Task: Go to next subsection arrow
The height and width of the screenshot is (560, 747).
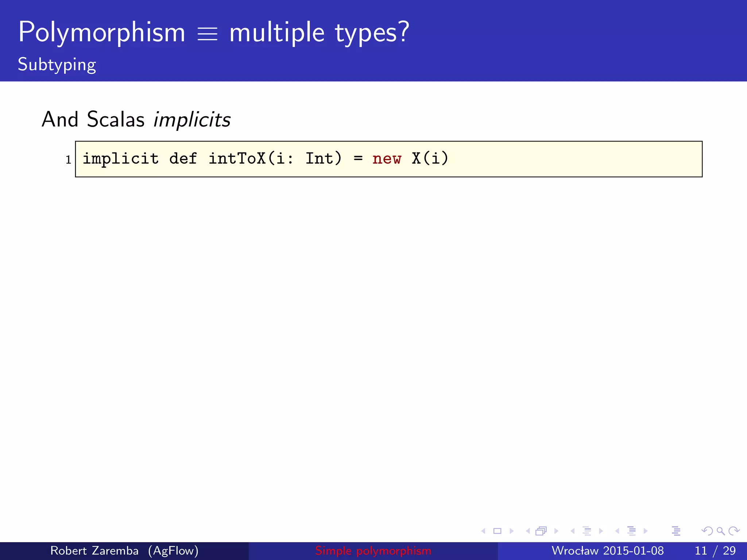Action: point(601,531)
